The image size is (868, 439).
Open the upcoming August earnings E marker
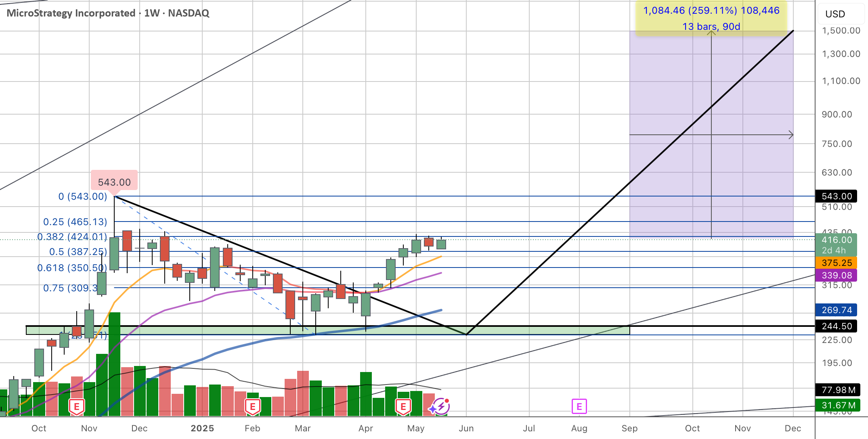pos(579,406)
